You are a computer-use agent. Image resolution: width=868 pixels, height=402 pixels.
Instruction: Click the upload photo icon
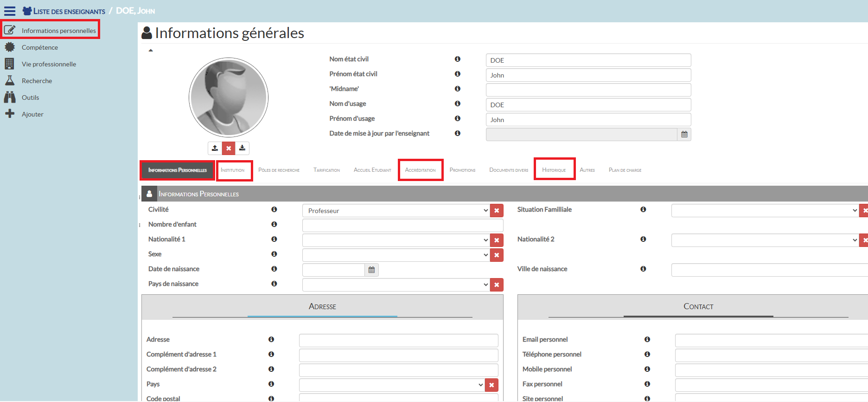point(215,148)
